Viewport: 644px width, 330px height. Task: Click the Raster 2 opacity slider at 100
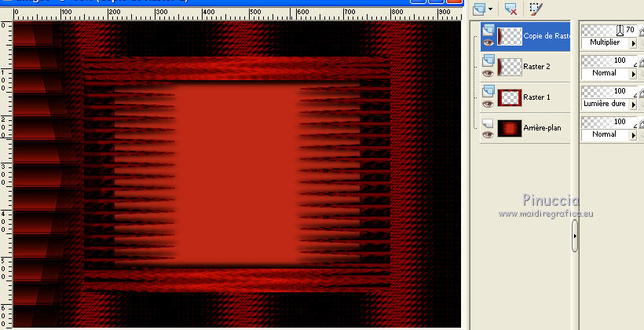point(609,60)
